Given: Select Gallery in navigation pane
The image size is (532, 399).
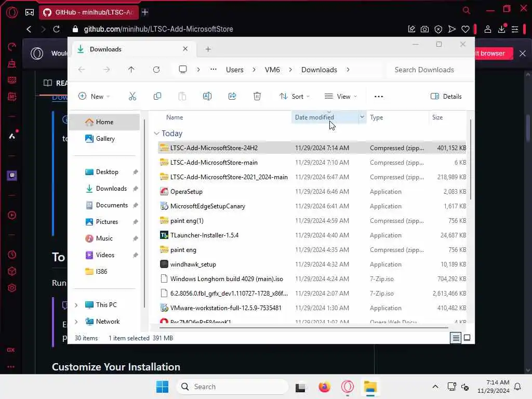Looking at the screenshot, I should [x=105, y=138].
